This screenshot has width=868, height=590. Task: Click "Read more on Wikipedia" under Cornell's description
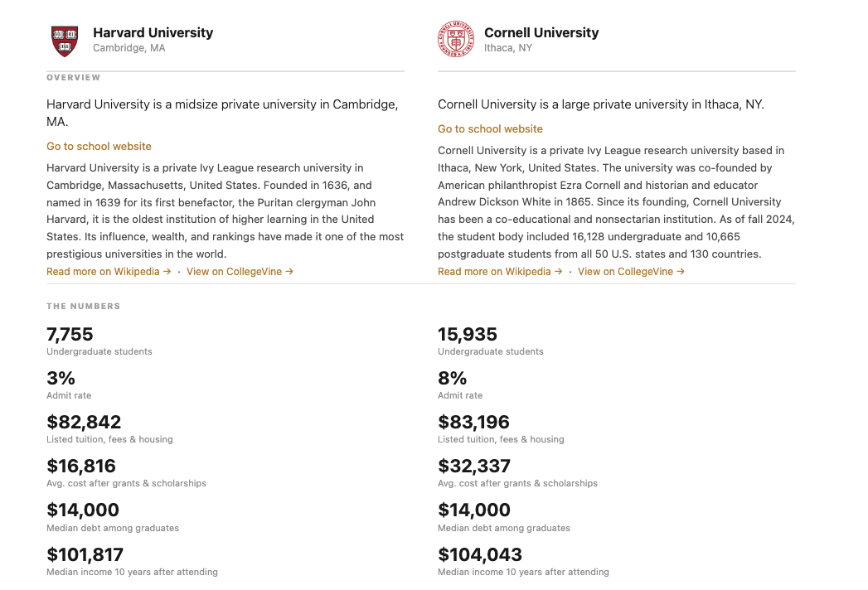point(493,271)
